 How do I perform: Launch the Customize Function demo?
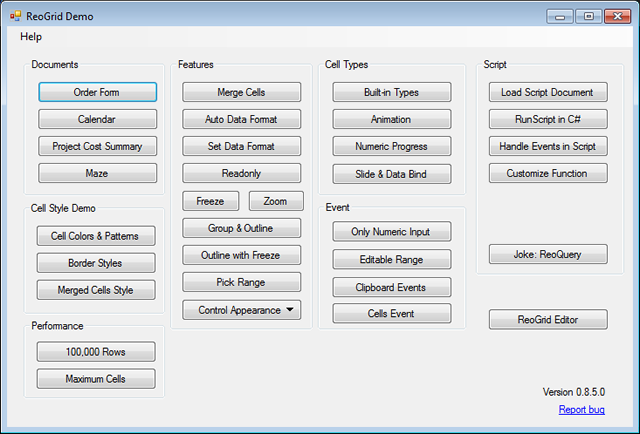coord(548,173)
